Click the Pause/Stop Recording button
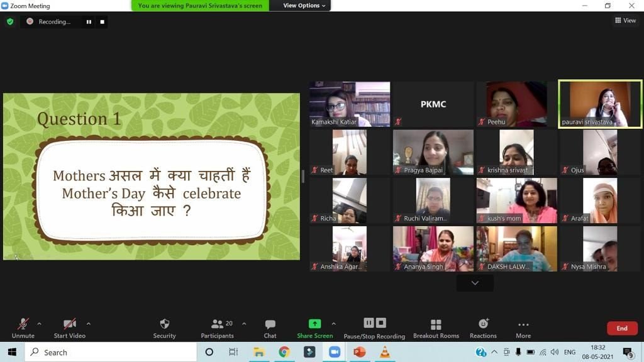This screenshot has height=362, width=644. 374,328
